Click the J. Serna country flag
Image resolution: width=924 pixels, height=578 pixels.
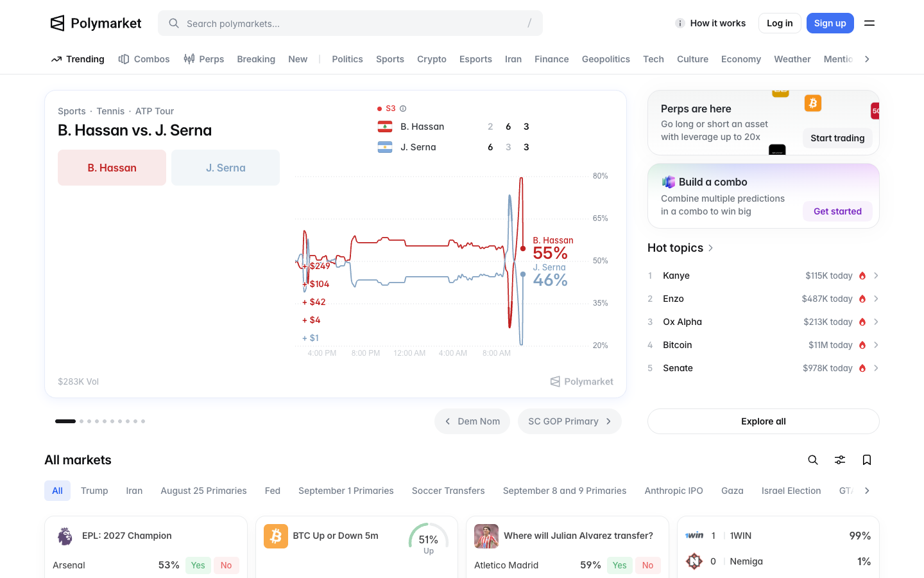(x=385, y=147)
